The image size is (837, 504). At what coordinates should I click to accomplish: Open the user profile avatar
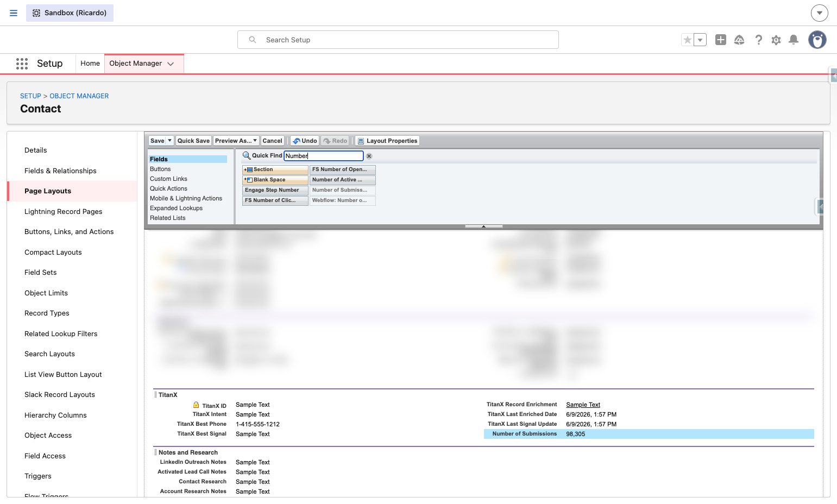click(817, 40)
